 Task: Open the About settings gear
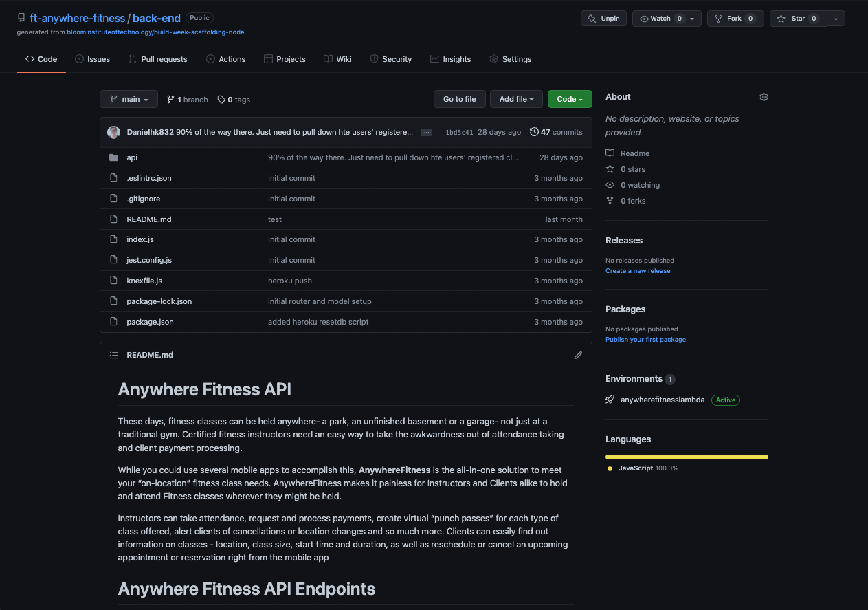pos(764,97)
